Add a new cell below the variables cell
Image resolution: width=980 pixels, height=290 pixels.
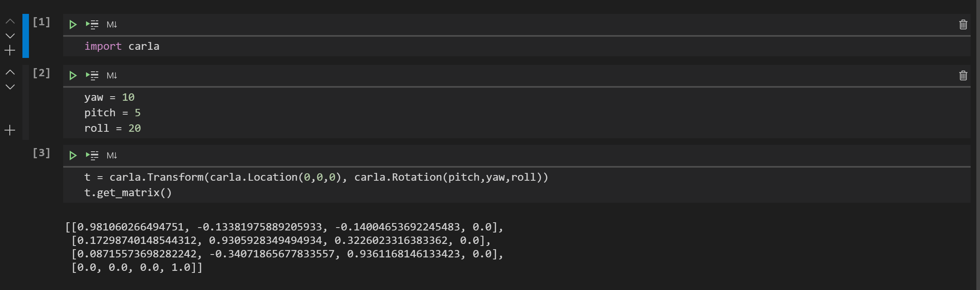click(9, 130)
